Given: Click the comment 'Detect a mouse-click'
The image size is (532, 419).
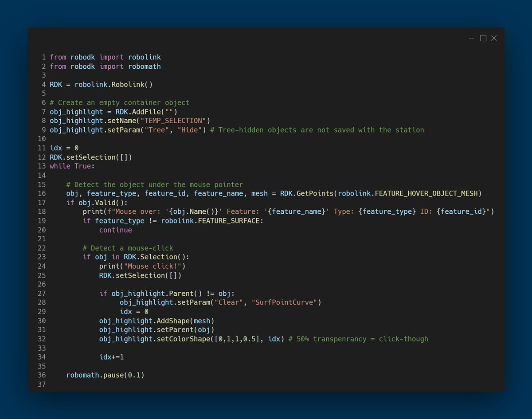Looking at the screenshot, I should pos(132,248).
